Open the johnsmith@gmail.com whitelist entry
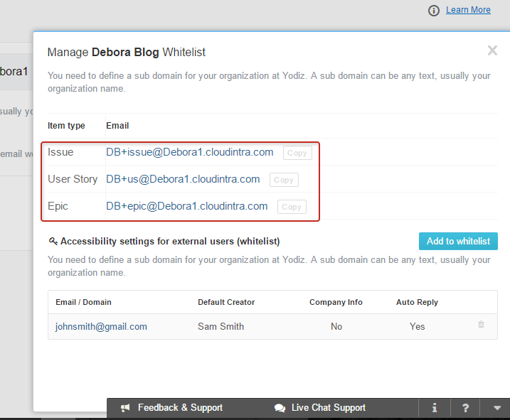510x420 pixels. click(101, 326)
